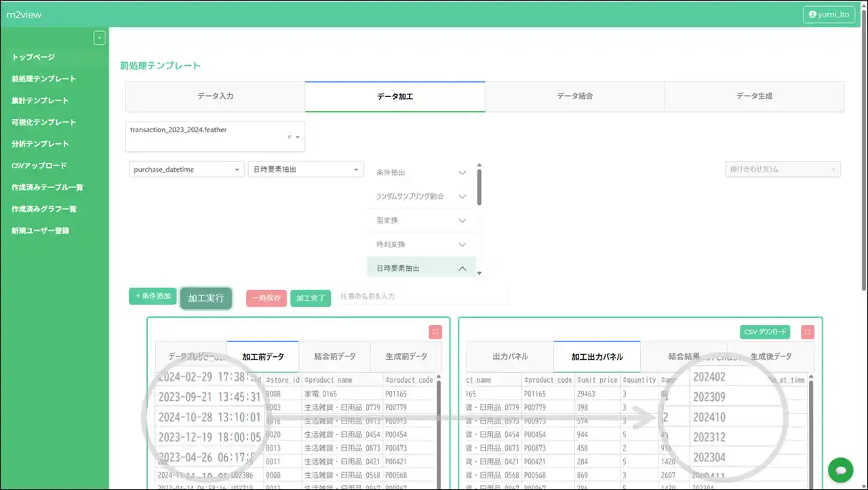Image resolution: width=868 pixels, height=490 pixels.
Task: Click the accordion list scrollbar
Action: click(x=479, y=187)
